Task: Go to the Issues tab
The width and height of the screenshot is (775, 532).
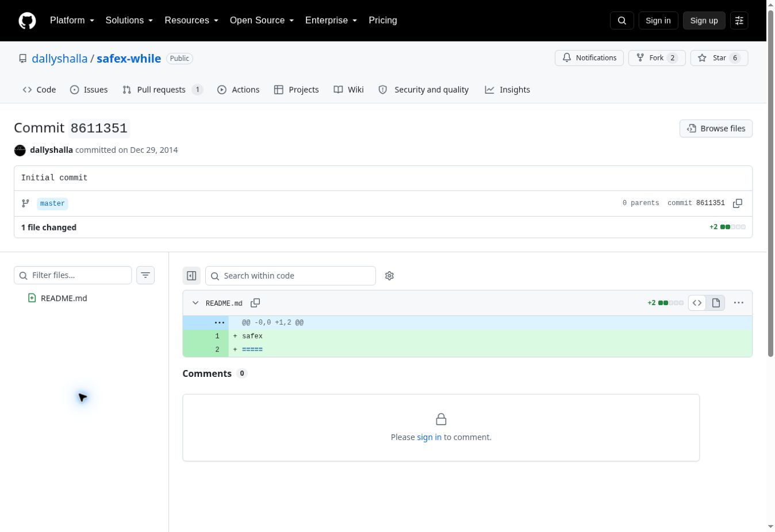Action: tap(89, 90)
